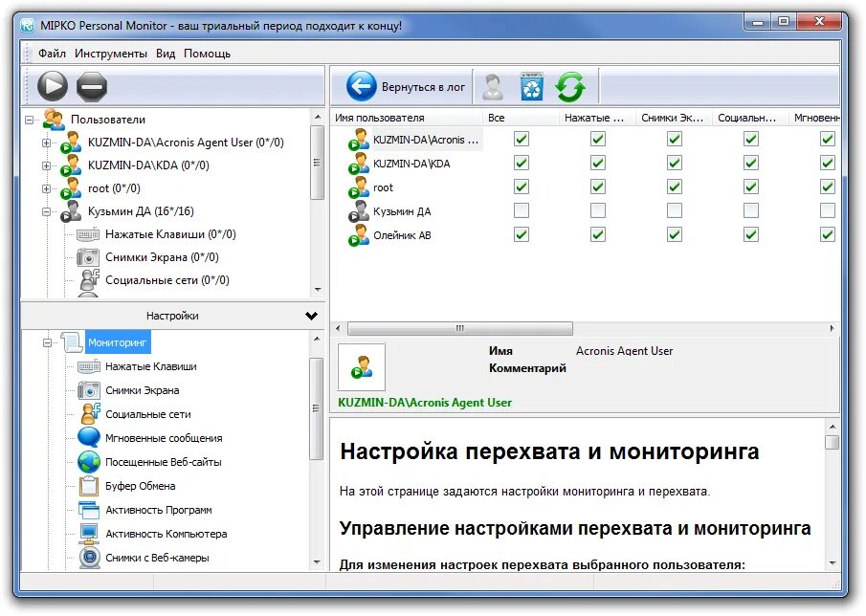The height and width of the screenshot is (616, 866).
Task: Enable Нажатые checkbox for Кузьмин ДА
Action: coord(597,210)
